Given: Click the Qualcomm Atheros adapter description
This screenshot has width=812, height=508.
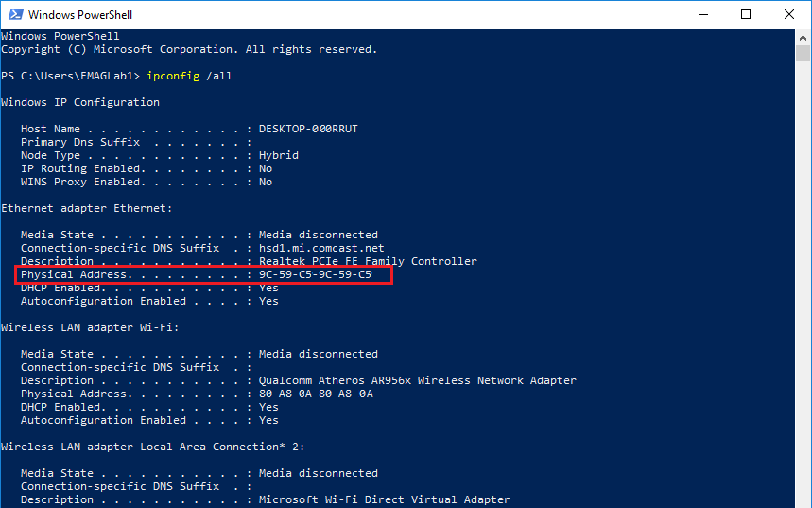Looking at the screenshot, I should click(417, 380).
